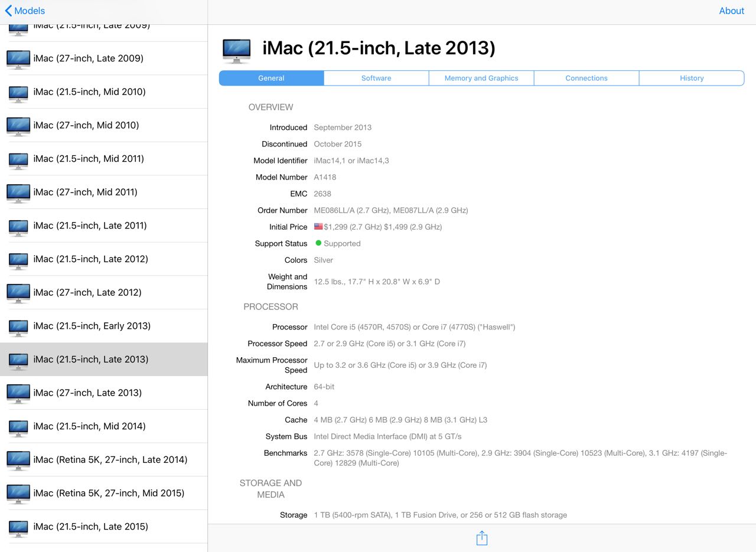This screenshot has width=756, height=552.
Task: Click the US flag by Initial Price
Action: pos(318,227)
